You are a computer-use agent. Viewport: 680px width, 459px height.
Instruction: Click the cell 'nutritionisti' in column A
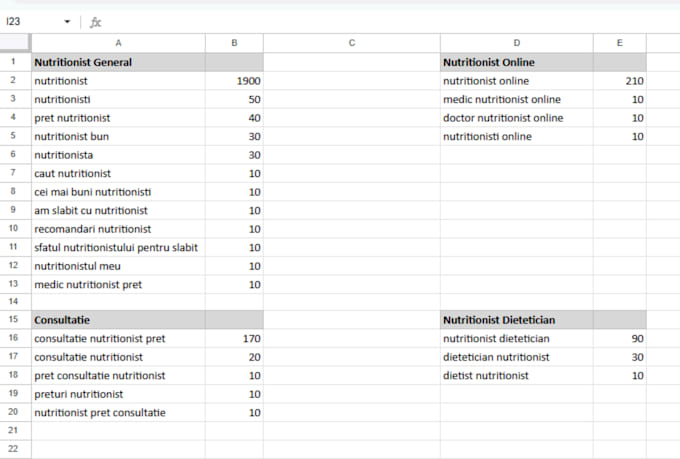click(118, 99)
